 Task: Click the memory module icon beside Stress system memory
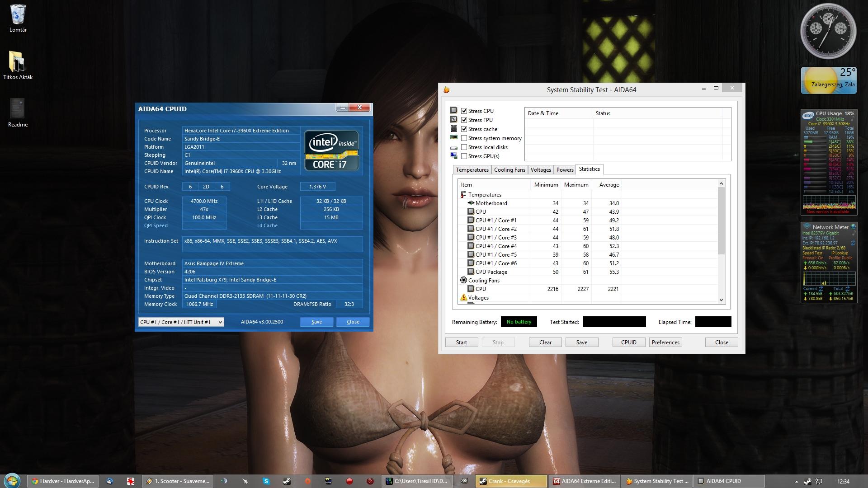454,138
